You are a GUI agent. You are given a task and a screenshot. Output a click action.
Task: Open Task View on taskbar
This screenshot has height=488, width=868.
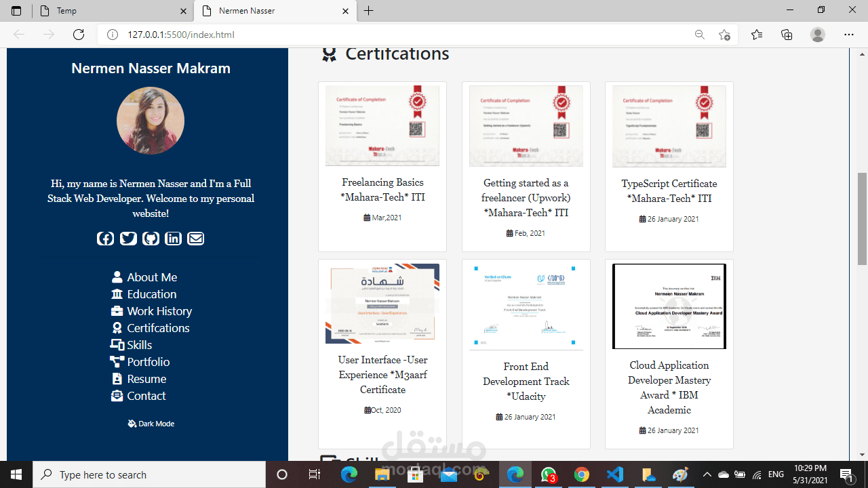[x=314, y=474]
